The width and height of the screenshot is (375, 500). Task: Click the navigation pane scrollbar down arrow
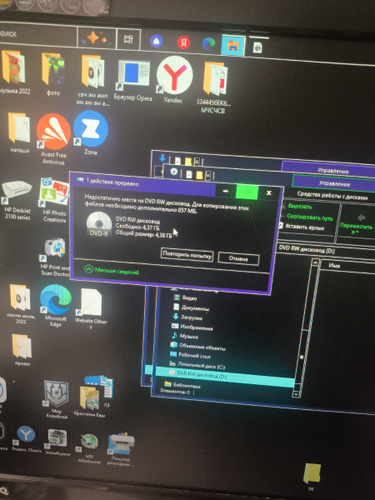pos(296,394)
